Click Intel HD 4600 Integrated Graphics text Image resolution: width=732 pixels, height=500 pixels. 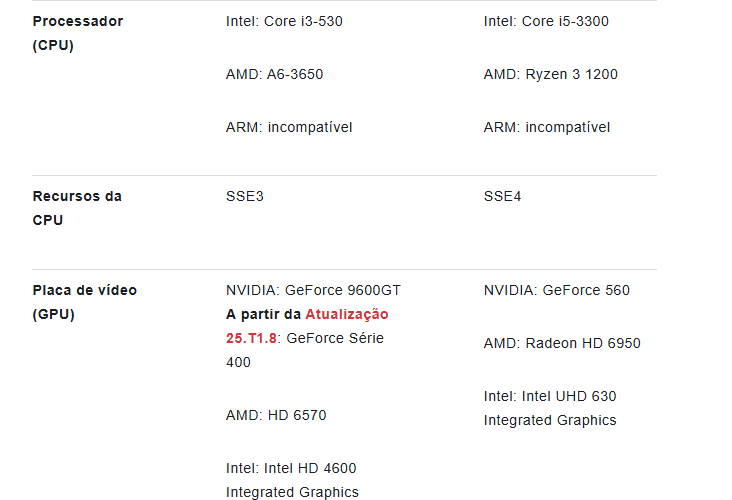292,480
